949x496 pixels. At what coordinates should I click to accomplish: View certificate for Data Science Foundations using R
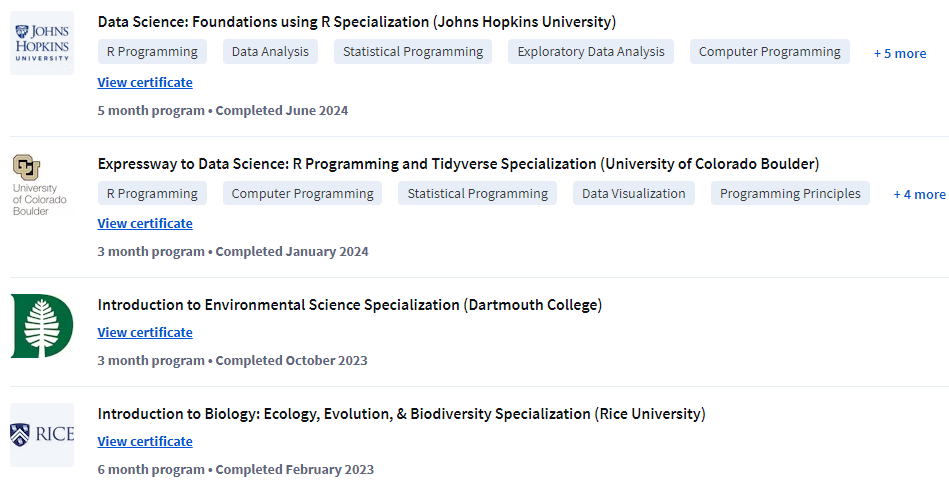pos(145,82)
